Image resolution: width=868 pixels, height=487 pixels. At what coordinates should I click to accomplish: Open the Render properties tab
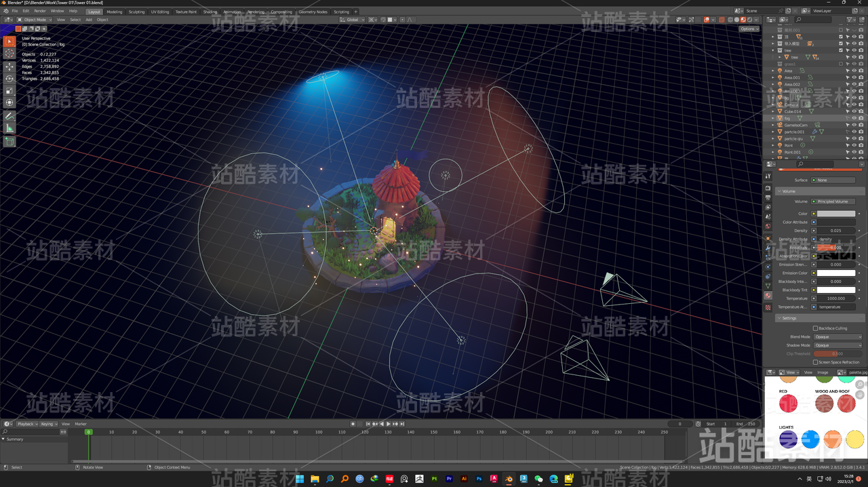pyautogui.click(x=768, y=188)
